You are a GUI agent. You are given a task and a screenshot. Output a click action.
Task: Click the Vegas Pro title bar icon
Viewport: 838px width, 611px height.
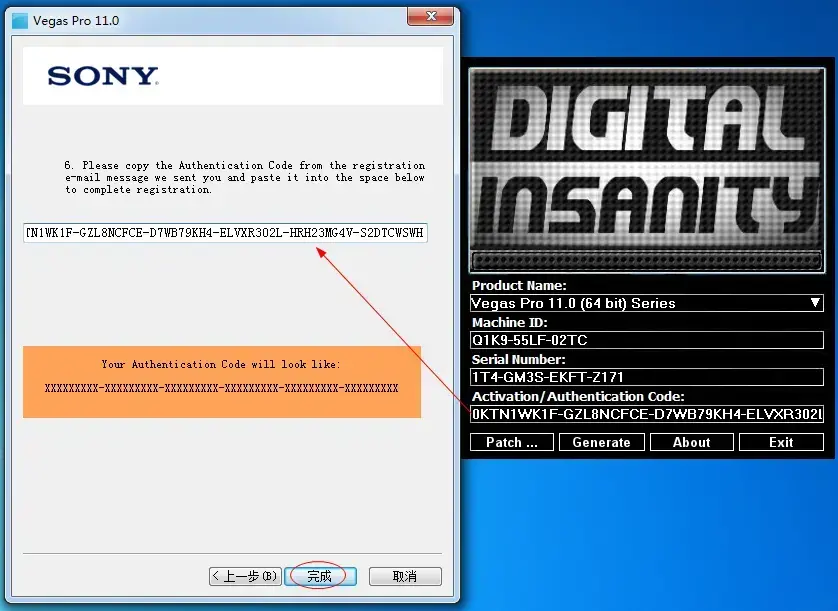(x=20, y=21)
